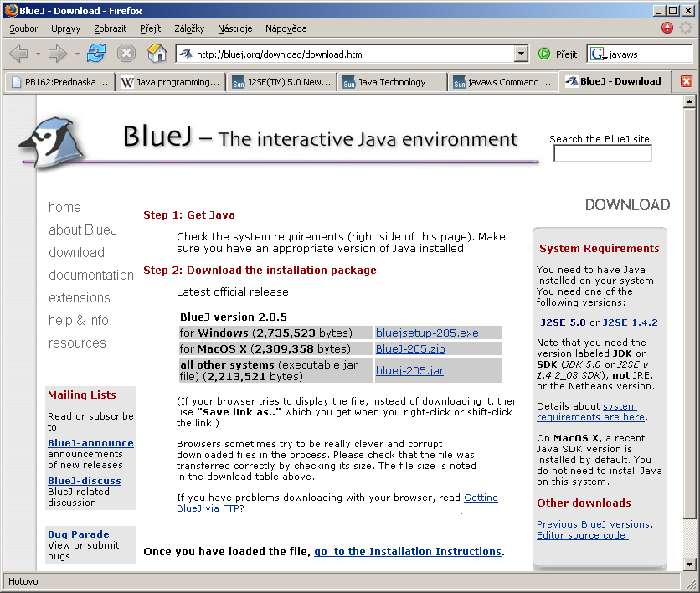Go to the Home page icon
The image size is (700, 593).
(157, 54)
